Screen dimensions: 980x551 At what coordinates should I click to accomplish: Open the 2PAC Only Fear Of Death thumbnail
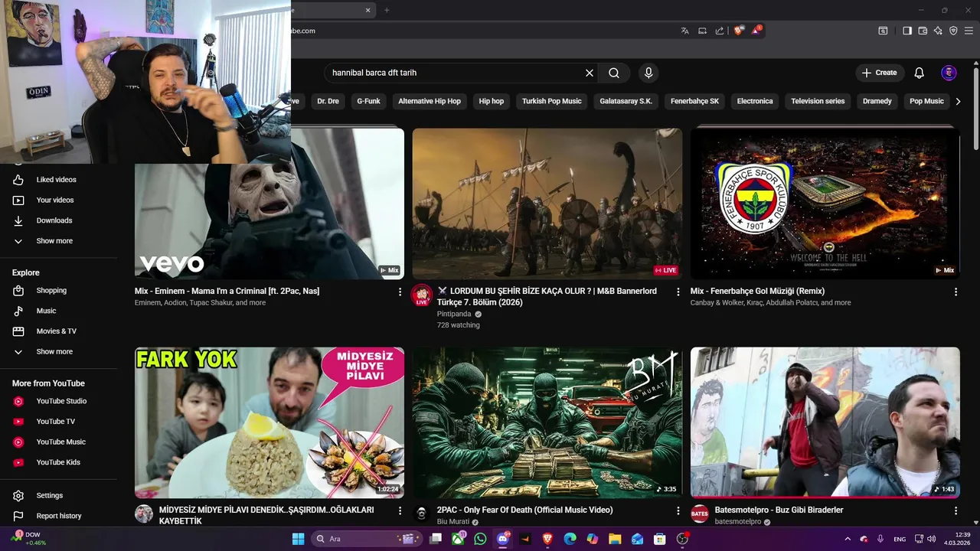coord(547,422)
